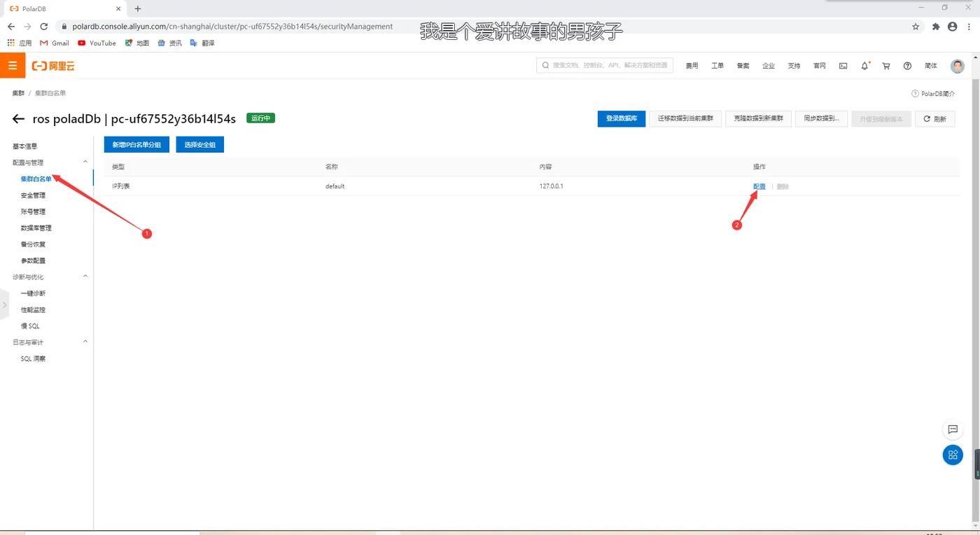This screenshot has width=980, height=535.
Task: Open the 资讯 news bookmark
Action: [169, 43]
